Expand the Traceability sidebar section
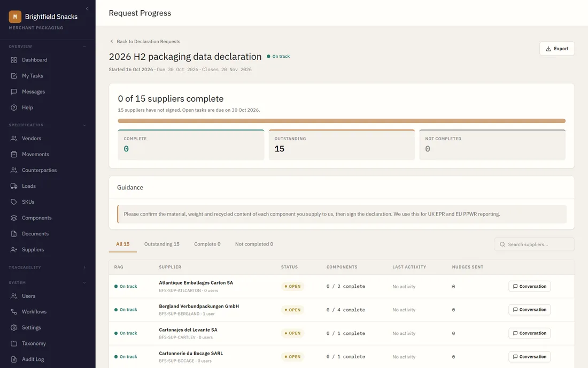The height and width of the screenshot is (368, 588). pos(84,267)
